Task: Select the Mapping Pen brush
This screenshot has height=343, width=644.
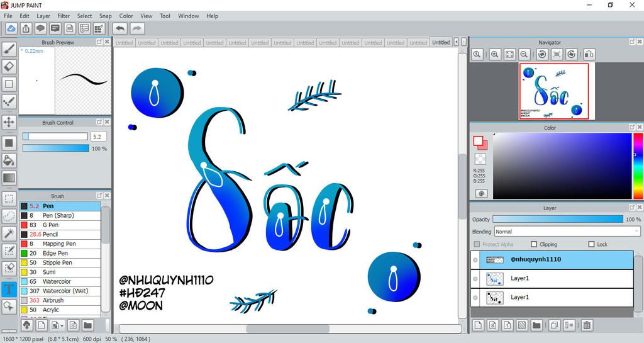Action: 60,244
